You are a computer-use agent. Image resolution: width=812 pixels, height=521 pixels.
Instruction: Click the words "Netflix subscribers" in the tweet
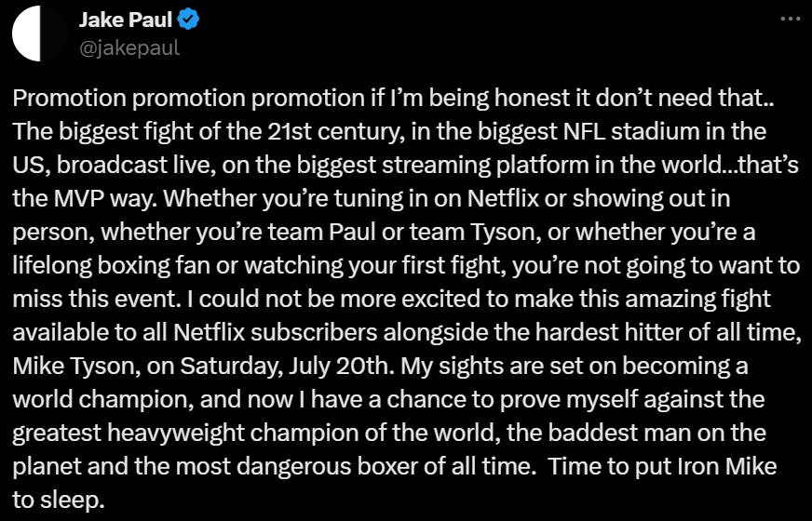pos(275,332)
